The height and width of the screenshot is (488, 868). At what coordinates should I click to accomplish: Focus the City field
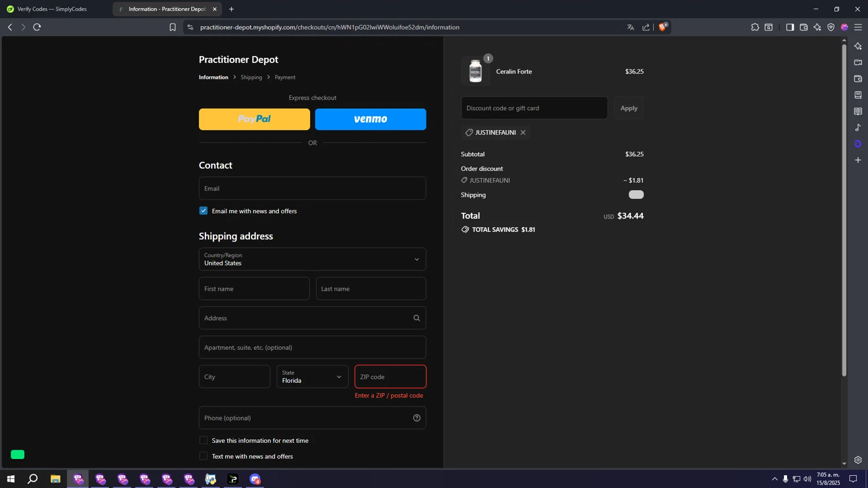point(234,376)
